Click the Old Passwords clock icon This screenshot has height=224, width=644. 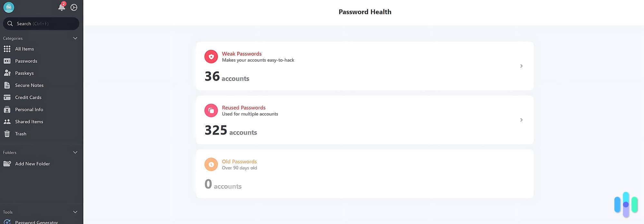pyautogui.click(x=211, y=164)
